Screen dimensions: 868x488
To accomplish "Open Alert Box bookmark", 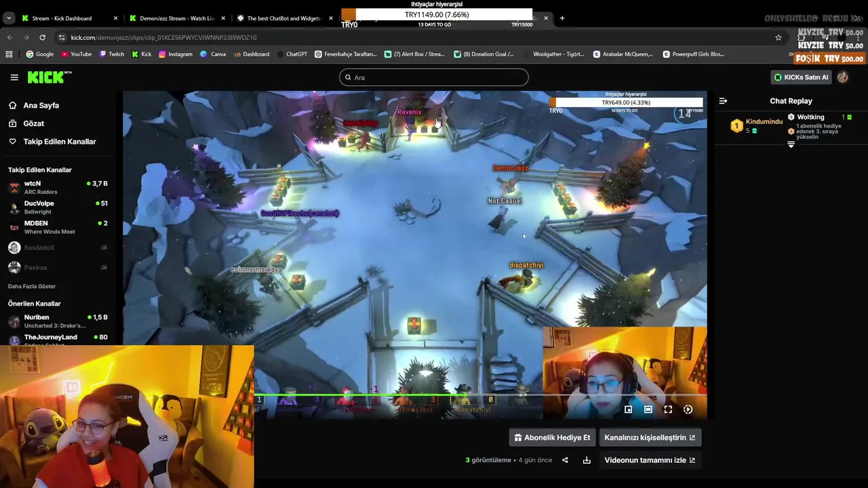I will [x=414, y=54].
